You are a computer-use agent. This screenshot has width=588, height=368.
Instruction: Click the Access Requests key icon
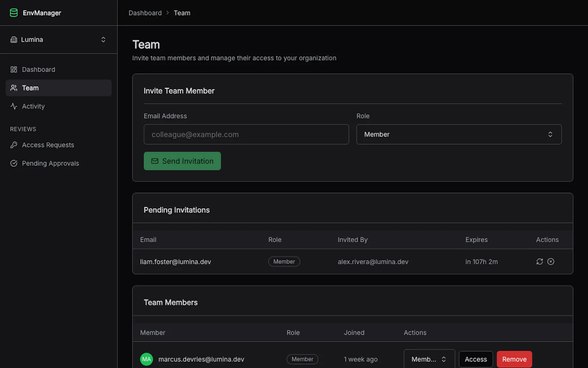click(14, 145)
